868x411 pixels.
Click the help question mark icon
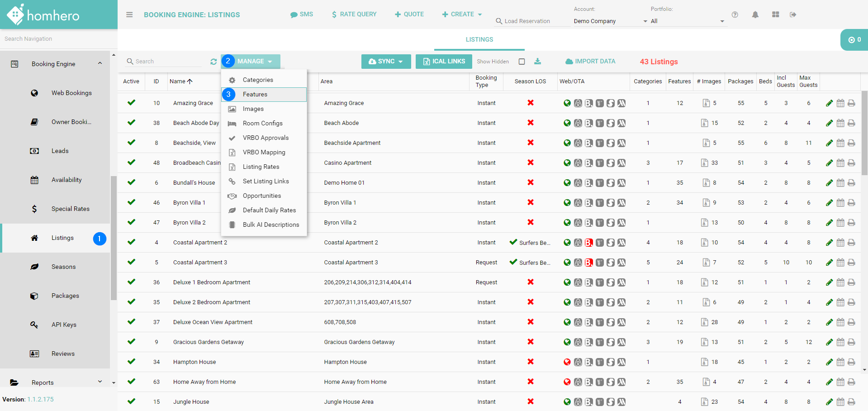pyautogui.click(x=735, y=14)
